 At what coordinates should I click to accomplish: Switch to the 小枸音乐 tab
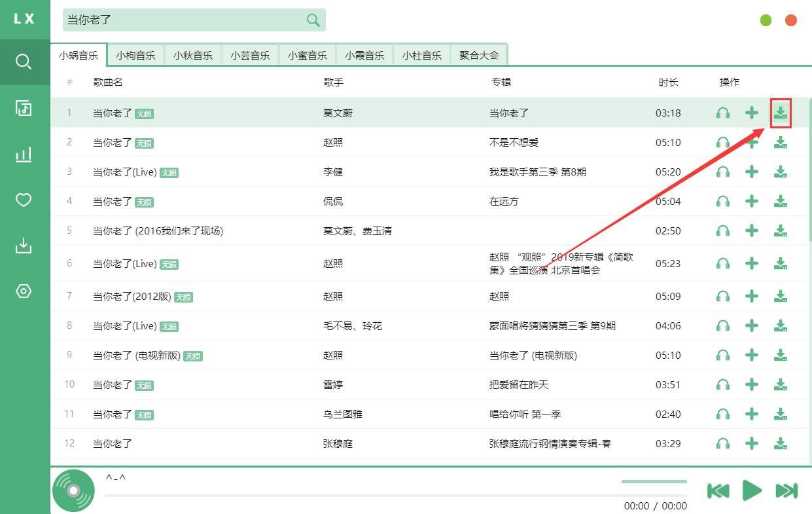tap(135, 56)
